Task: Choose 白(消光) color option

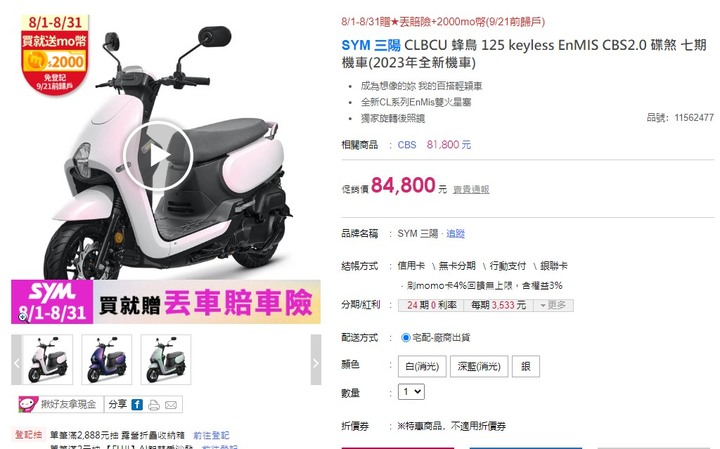Action: point(422,366)
